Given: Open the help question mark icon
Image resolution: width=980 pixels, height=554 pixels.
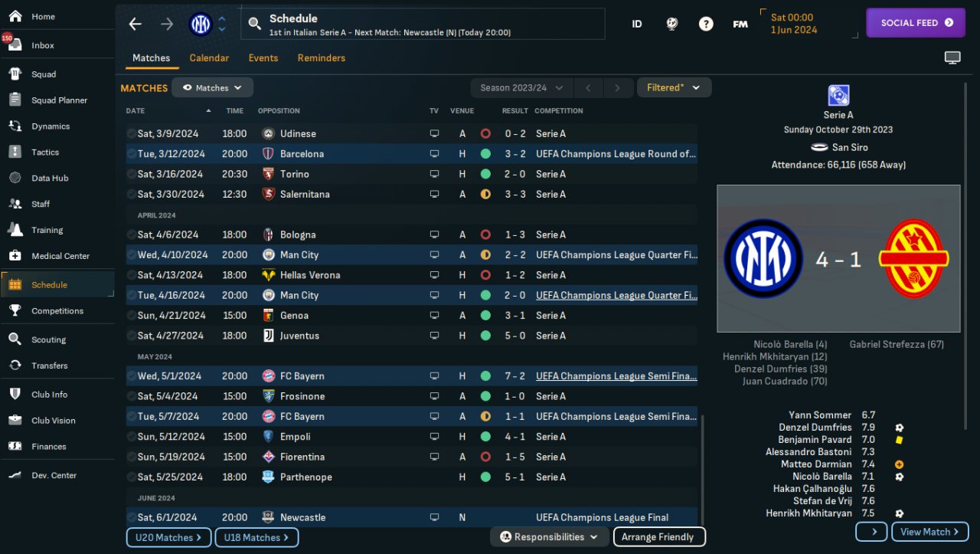Looking at the screenshot, I should [706, 24].
